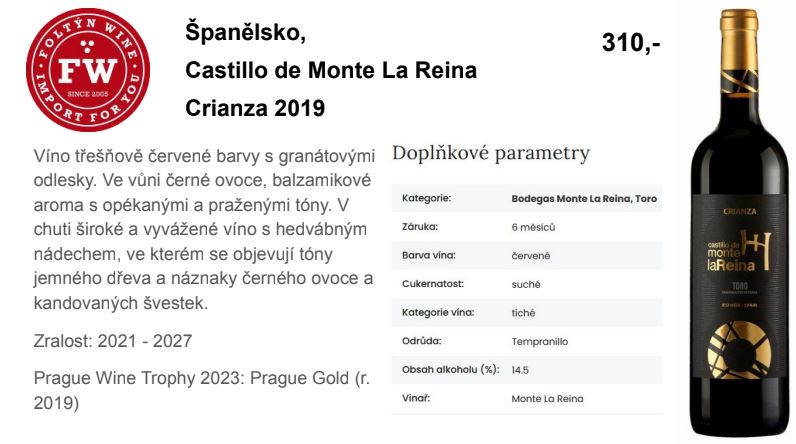796x444 pixels.
Task: Click the Španělsko title line
Action: 245,31
